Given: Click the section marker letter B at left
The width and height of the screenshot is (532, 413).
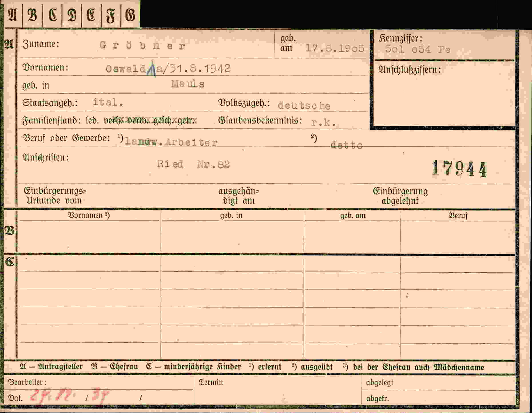Looking at the screenshot, I should pyautogui.click(x=10, y=231).
